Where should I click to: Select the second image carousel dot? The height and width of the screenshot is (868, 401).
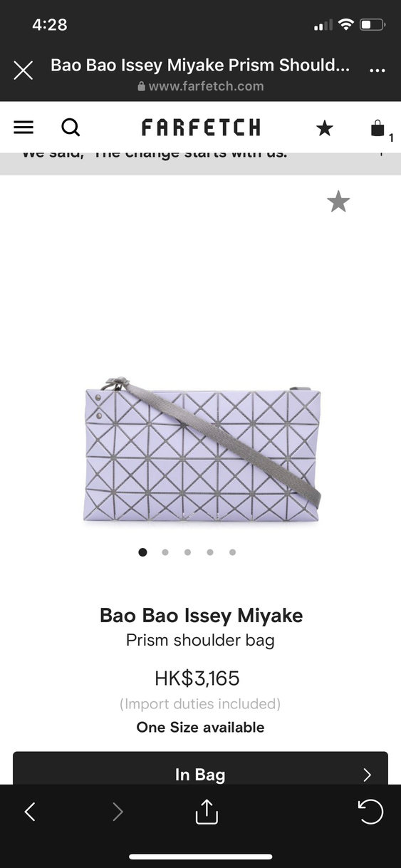coord(165,552)
